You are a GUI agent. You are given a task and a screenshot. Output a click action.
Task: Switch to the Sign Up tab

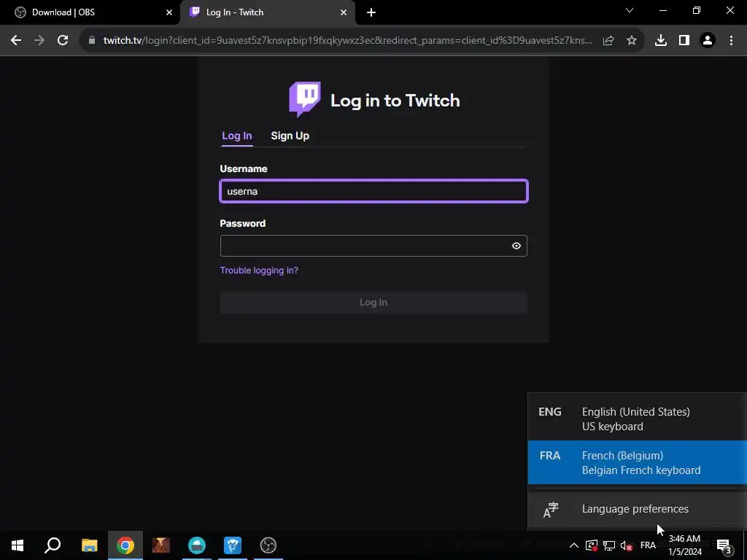pyautogui.click(x=290, y=136)
